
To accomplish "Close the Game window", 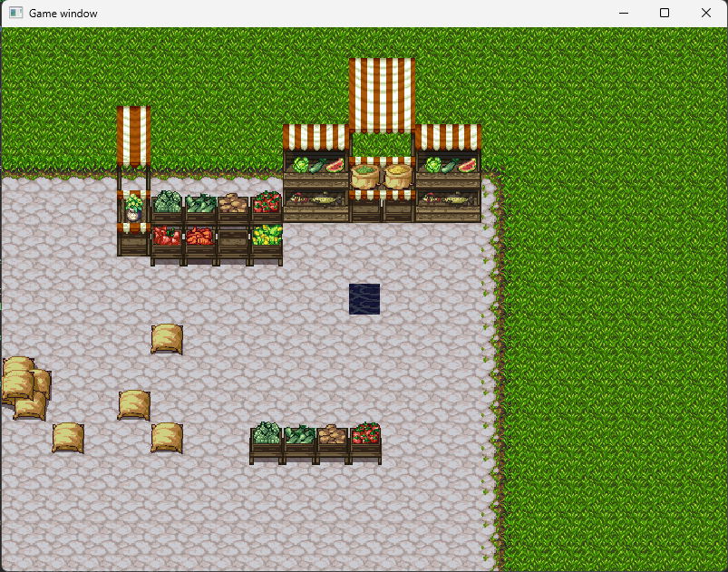I will 705,13.
